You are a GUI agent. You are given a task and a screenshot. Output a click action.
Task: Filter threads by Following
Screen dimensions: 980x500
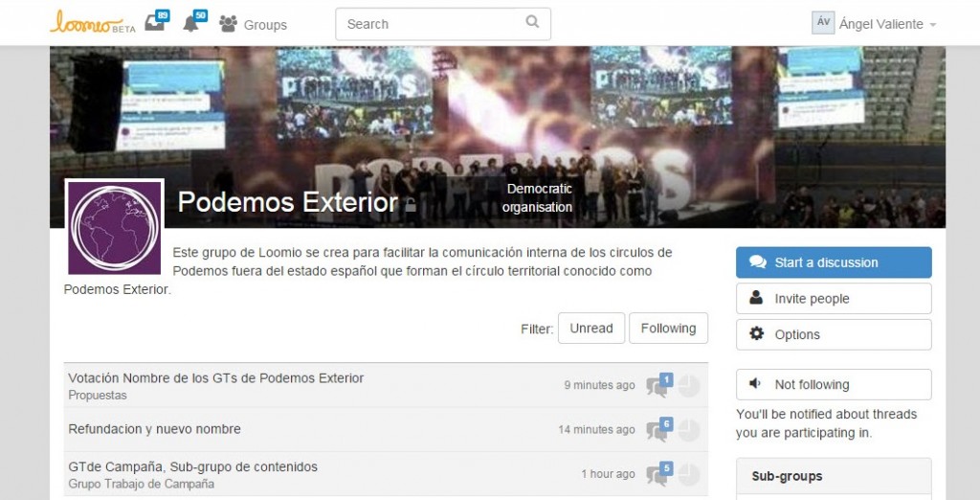(x=668, y=328)
